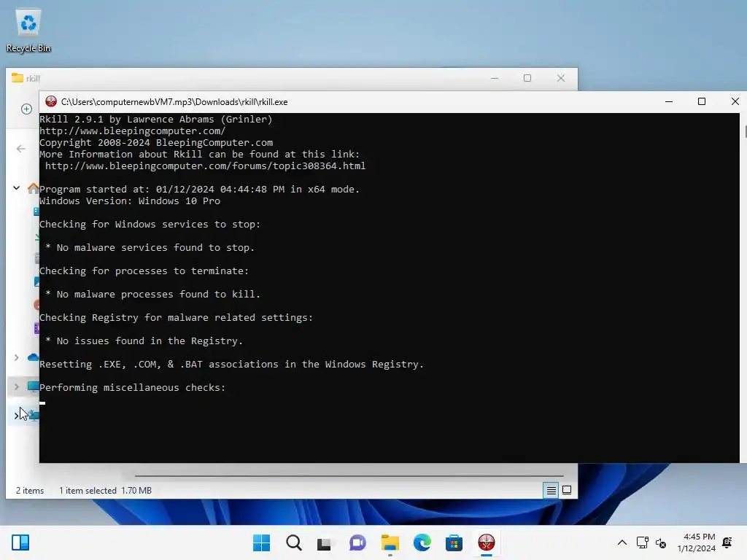Select the OneDrive cloud icon in sidebar
The height and width of the screenshot is (560, 747).
(x=33, y=357)
